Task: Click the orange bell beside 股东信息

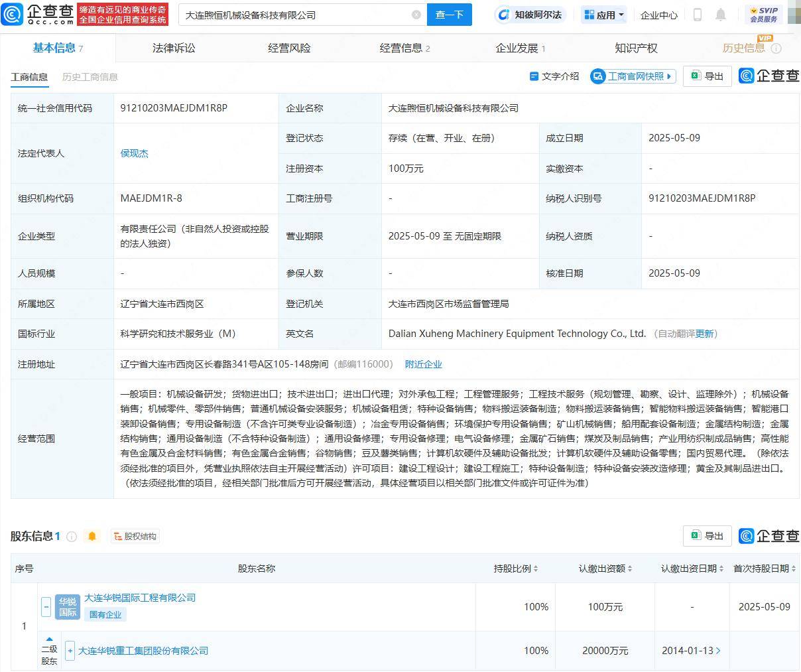Action: coord(92,536)
